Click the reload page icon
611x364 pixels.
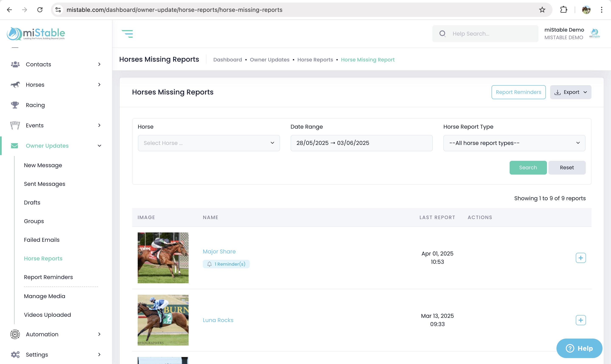click(x=40, y=10)
